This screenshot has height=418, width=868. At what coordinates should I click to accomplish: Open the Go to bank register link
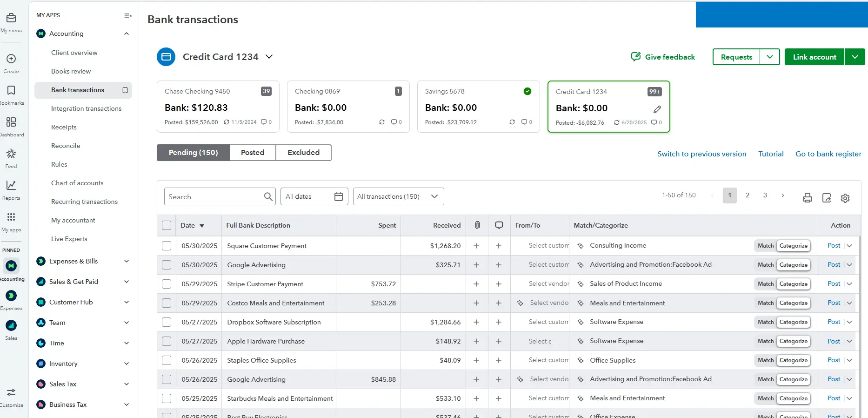(828, 154)
